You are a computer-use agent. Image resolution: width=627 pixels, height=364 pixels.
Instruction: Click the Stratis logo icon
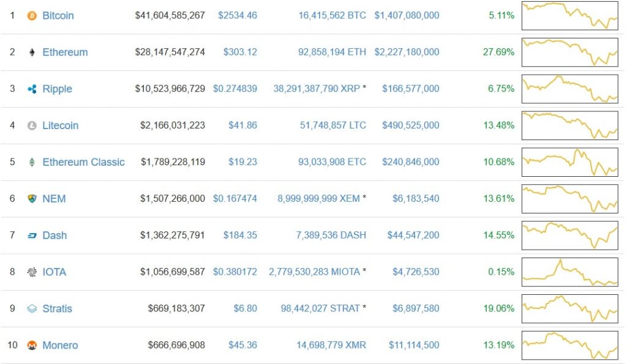click(x=32, y=309)
